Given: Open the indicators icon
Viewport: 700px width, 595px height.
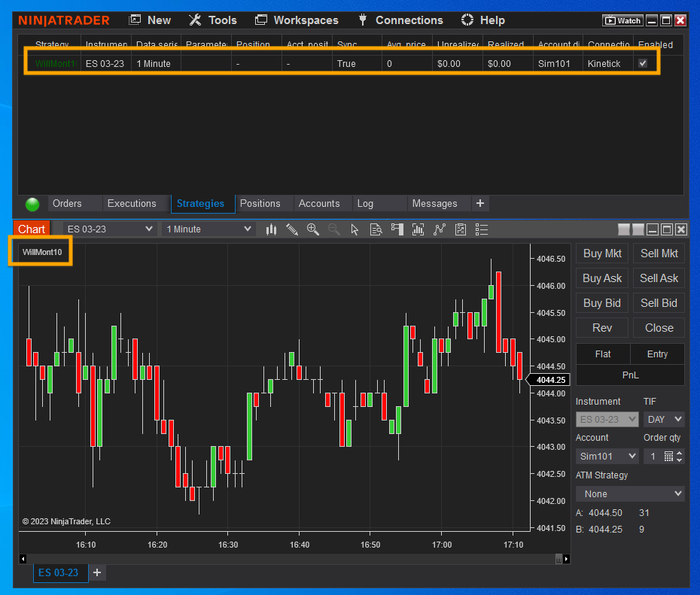Looking at the screenshot, I should [x=440, y=229].
